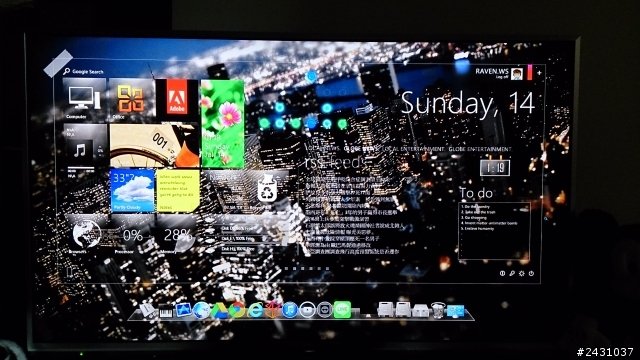Click the RAVEN.WS user avatar

(x=517, y=73)
